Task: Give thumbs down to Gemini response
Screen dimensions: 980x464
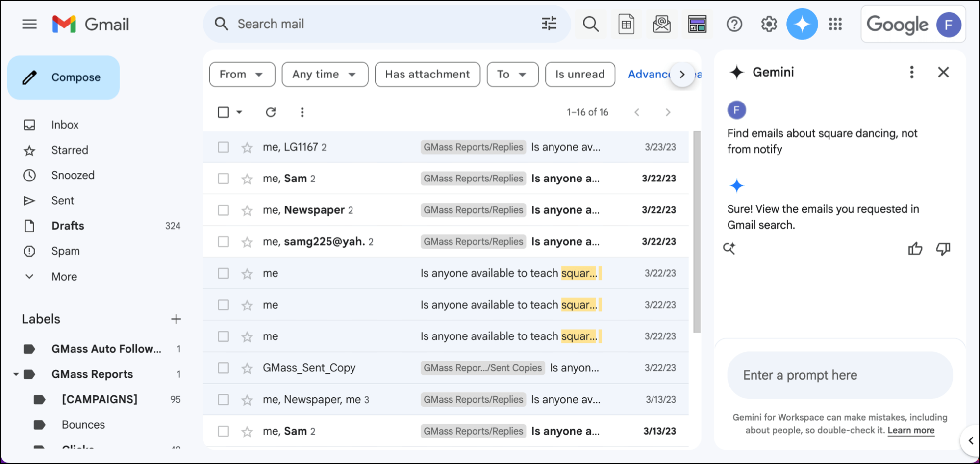Action: click(x=943, y=249)
